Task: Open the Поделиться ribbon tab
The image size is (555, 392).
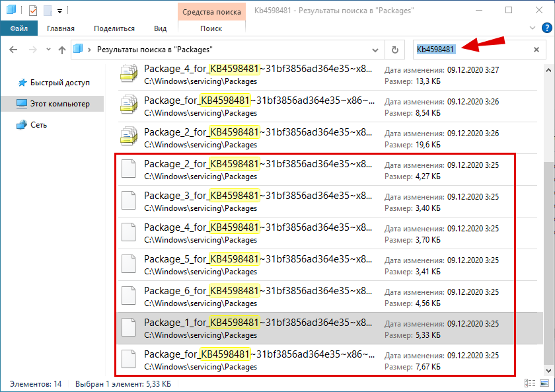Action: point(114,28)
